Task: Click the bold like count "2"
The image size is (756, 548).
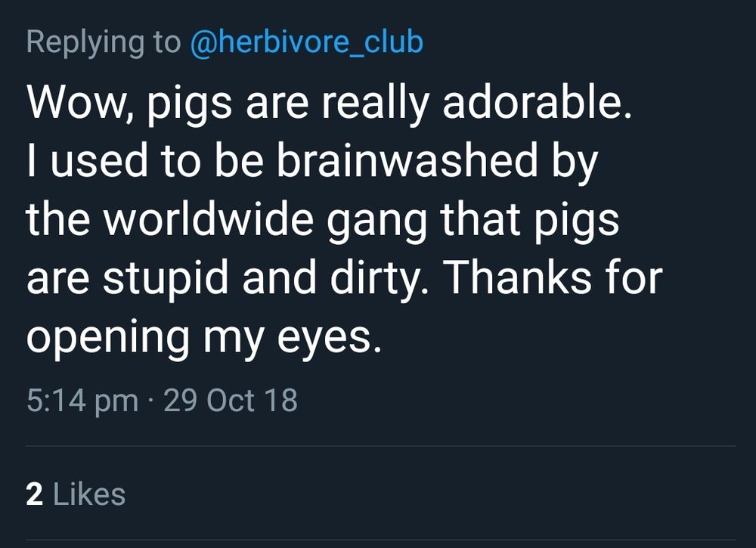Action: 34,494
